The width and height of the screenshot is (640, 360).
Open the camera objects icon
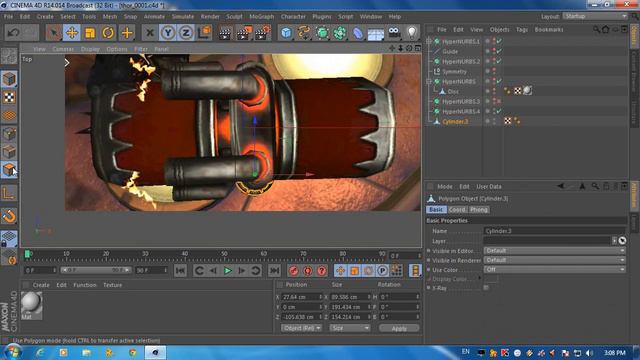point(394,33)
